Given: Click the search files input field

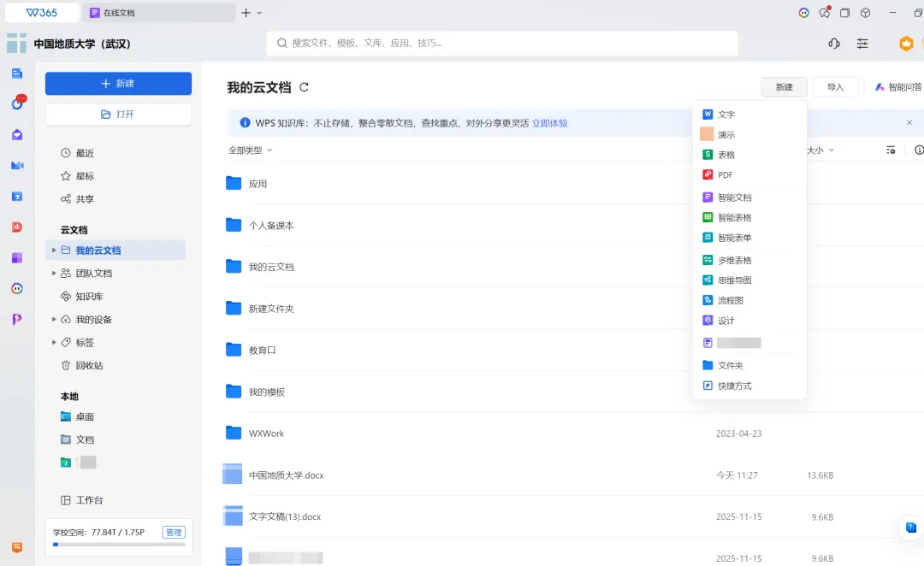Looking at the screenshot, I should point(502,43).
